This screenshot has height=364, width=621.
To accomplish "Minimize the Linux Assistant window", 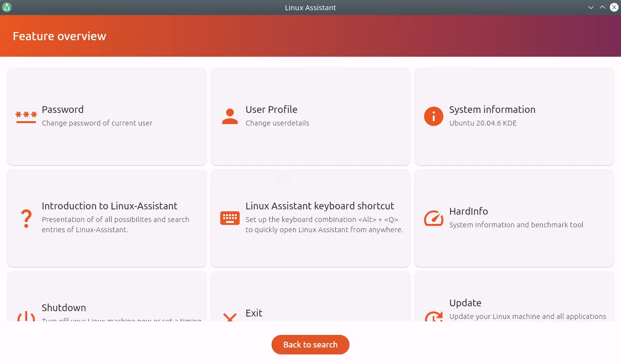I will click(x=591, y=7).
